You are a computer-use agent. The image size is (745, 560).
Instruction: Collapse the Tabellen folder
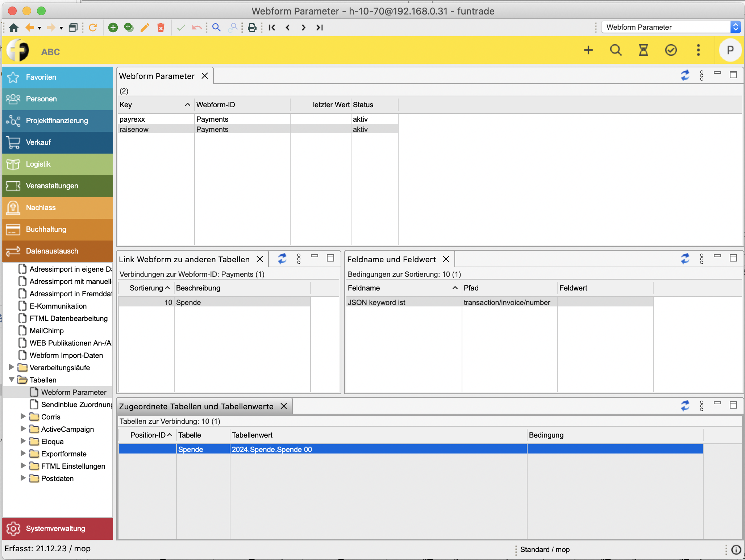12,380
